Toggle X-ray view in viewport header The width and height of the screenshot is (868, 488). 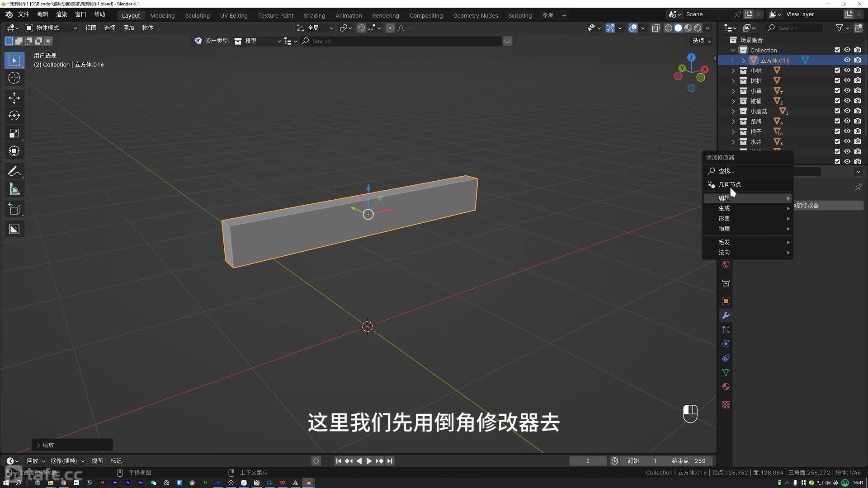[x=656, y=28]
